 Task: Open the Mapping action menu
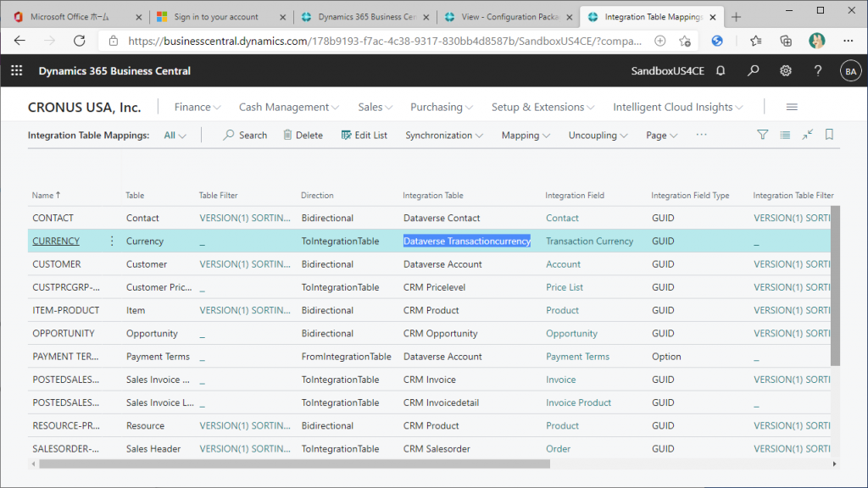(526, 135)
